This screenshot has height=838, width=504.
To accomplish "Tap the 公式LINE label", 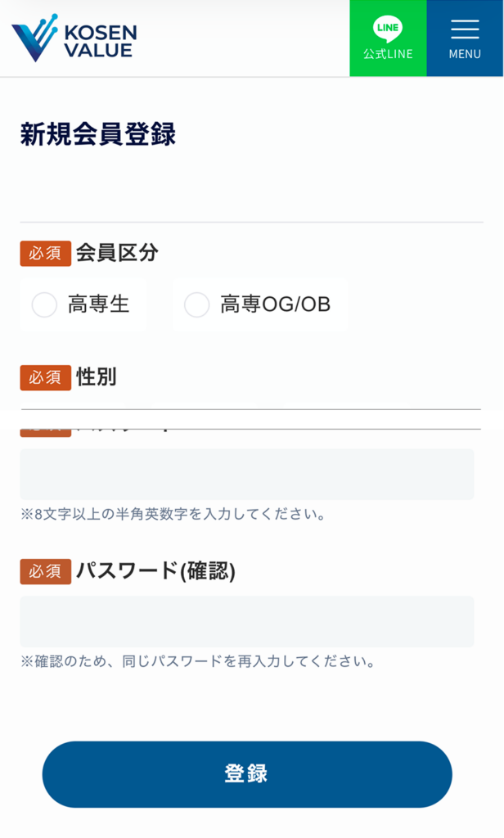I will 388,55.
